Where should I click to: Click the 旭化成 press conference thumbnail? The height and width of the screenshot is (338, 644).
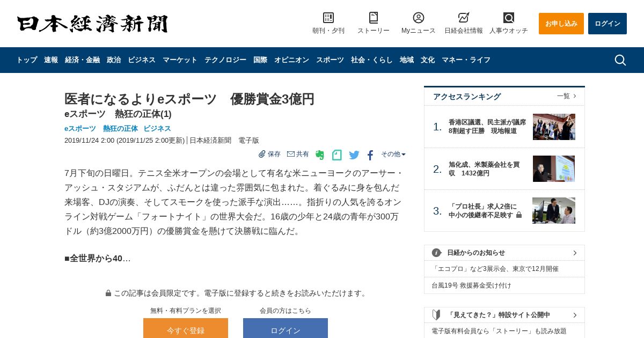click(x=554, y=169)
